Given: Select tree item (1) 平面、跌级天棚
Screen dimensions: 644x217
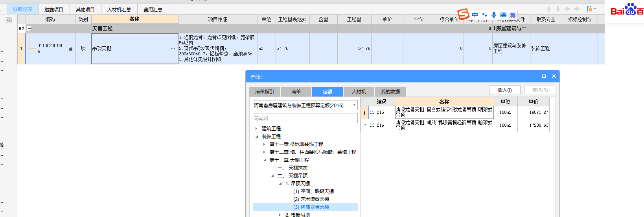Looking at the screenshot, I should coord(313,191).
